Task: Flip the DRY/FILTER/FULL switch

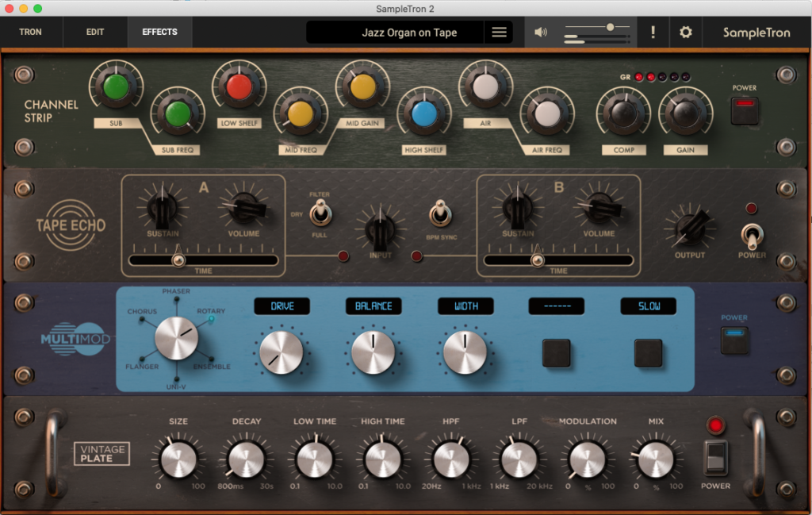Action: [320, 213]
